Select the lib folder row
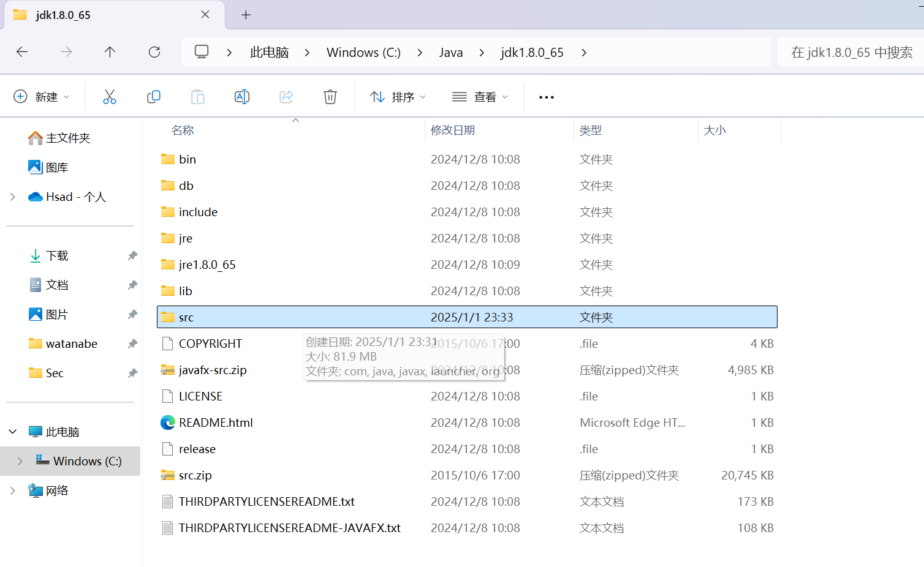Image resolution: width=924 pixels, height=567 pixels. coord(467,291)
